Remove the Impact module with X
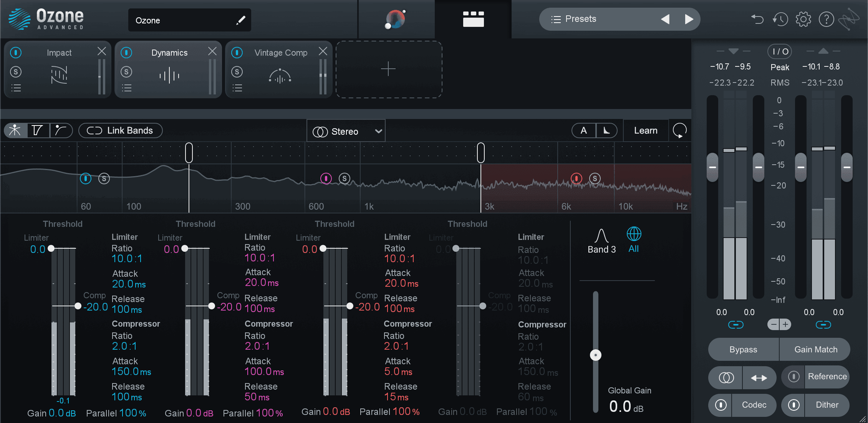Viewport: 868px width, 423px height. tap(102, 51)
